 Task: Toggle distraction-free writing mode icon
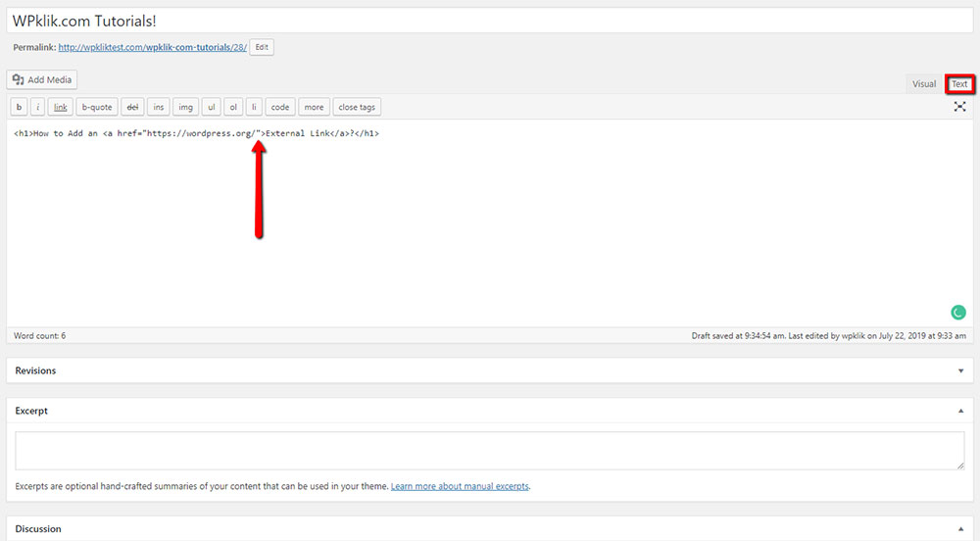(960, 107)
